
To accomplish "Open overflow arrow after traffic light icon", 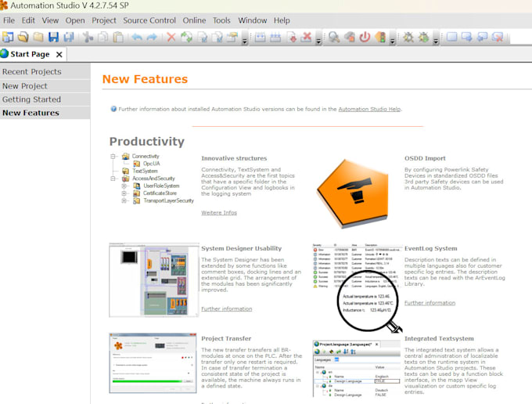I will click(x=393, y=41).
